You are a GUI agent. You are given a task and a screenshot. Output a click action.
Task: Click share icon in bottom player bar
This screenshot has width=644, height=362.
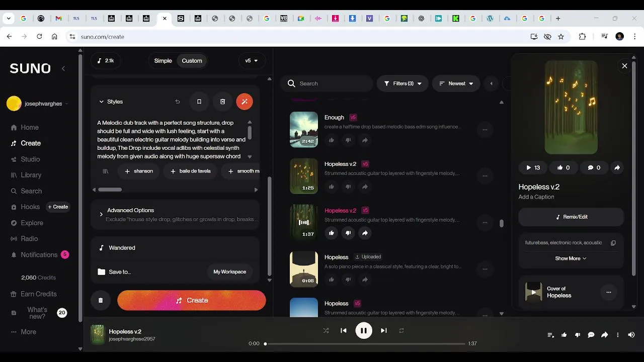605,335
